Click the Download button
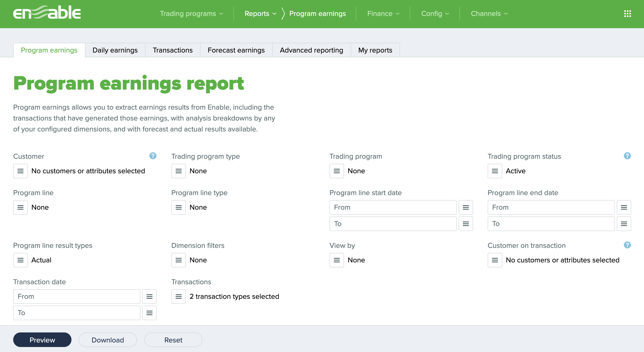This screenshot has height=352, width=644. click(x=108, y=340)
